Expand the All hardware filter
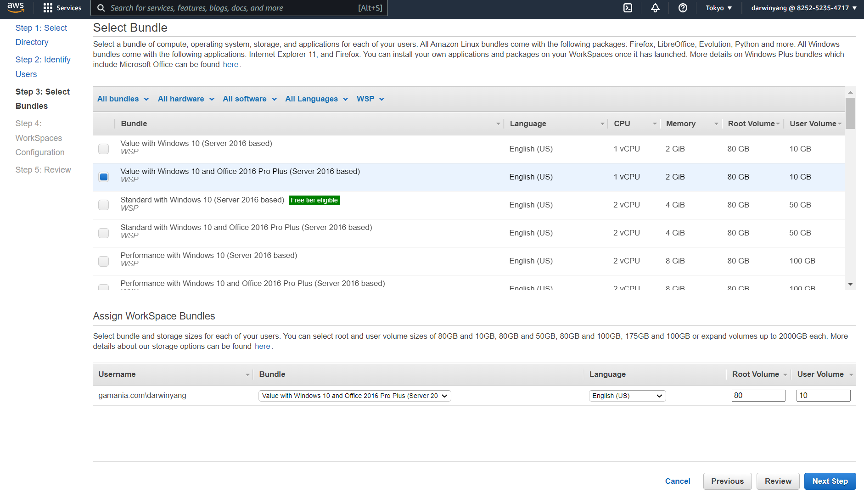Screen dimensions: 864x504 tap(186, 99)
